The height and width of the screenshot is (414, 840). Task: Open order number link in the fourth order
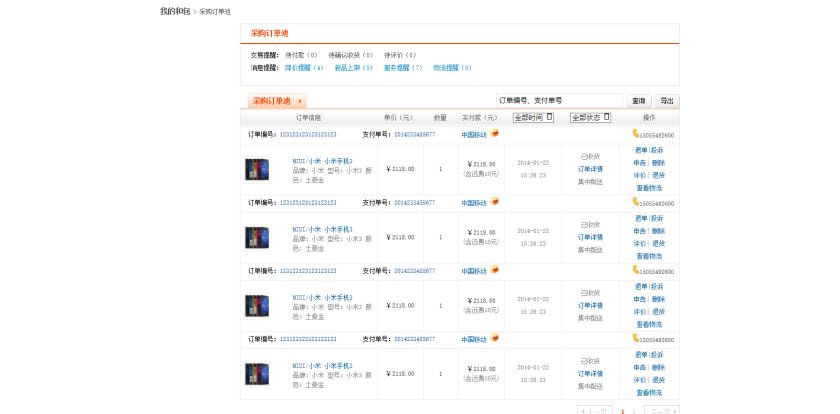pyautogui.click(x=308, y=339)
